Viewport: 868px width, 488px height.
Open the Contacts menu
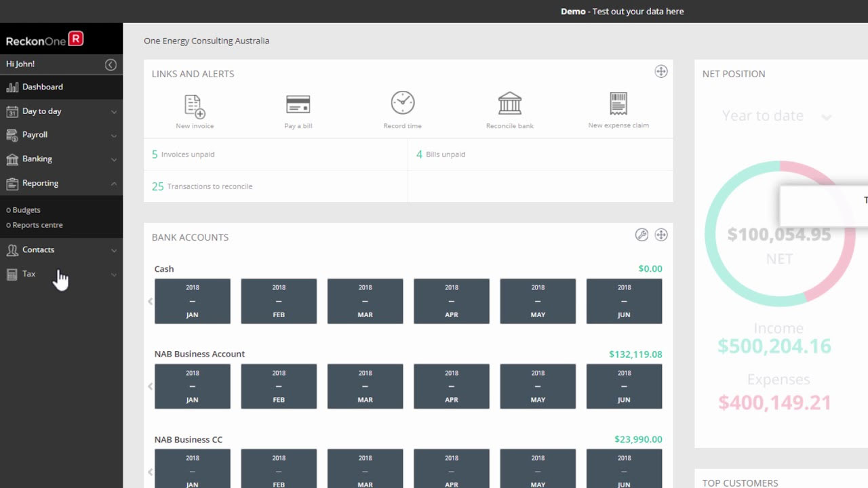[x=61, y=250]
